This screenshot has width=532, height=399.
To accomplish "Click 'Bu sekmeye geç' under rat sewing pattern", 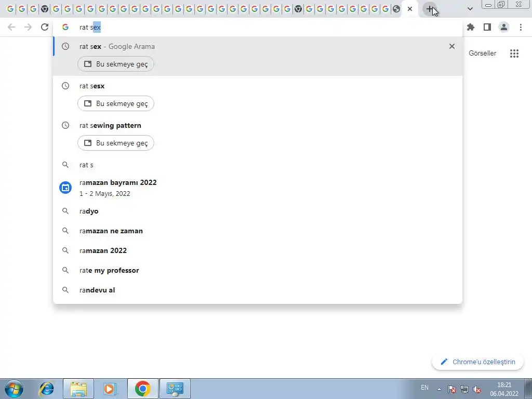I will tap(116, 143).
